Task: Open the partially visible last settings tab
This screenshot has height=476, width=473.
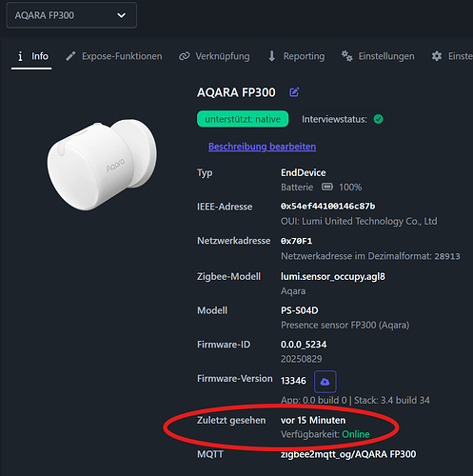Action: 452,56
